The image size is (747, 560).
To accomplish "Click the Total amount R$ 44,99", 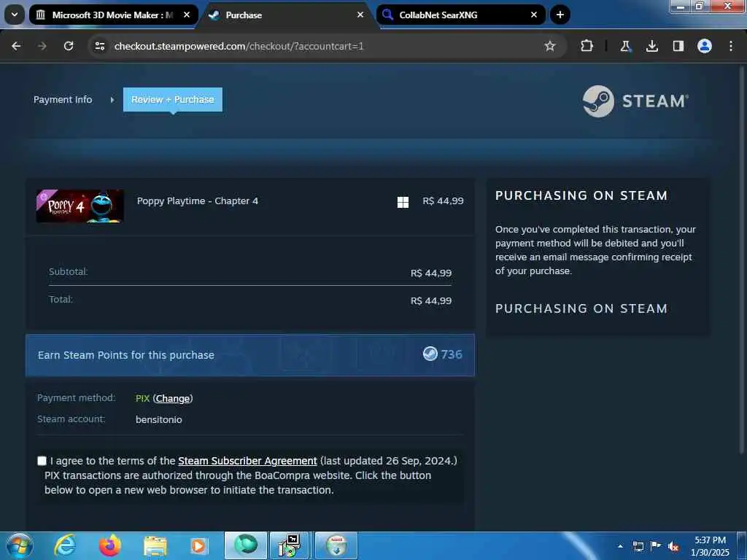I will coord(431,300).
